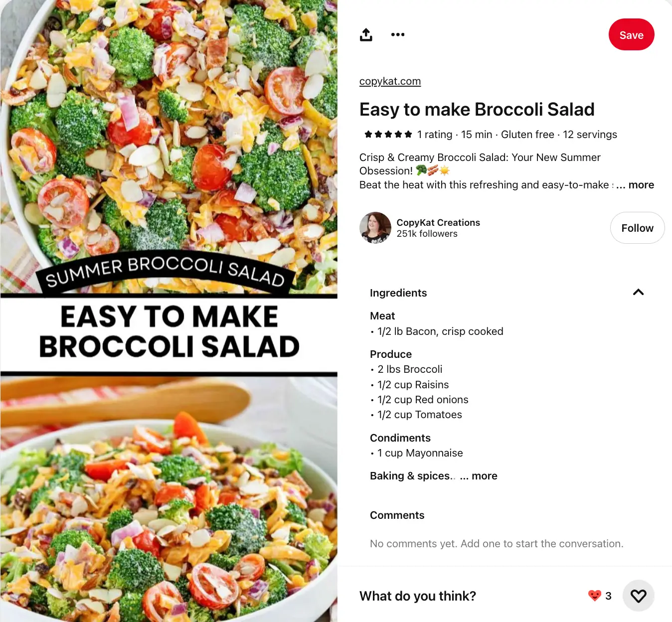Expand description with the more link
The width and height of the screenshot is (672, 622).
[641, 185]
